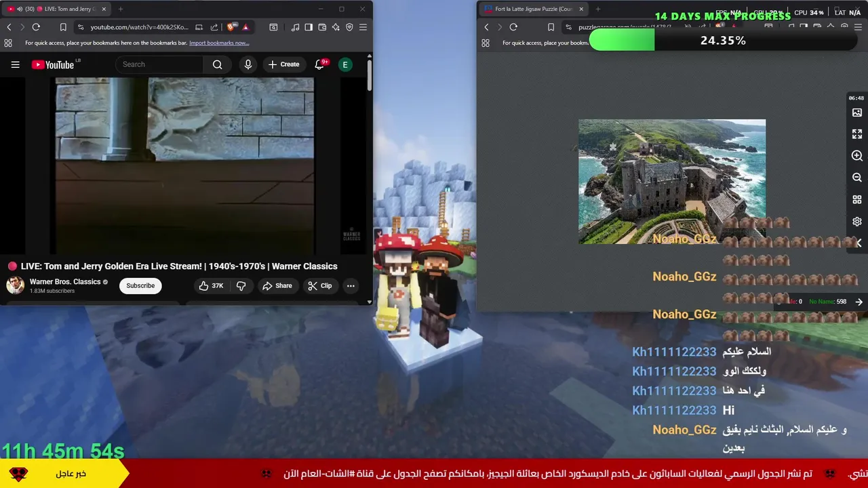The height and width of the screenshot is (488, 868).
Task: Open apps grid on puzzle window bookmarks bar
Action: point(486,43)
